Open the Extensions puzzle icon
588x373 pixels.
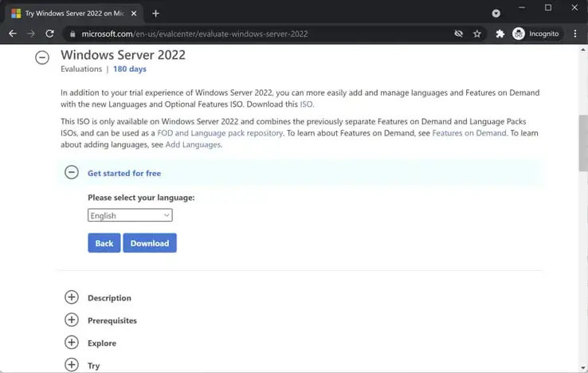coord(500,33)
